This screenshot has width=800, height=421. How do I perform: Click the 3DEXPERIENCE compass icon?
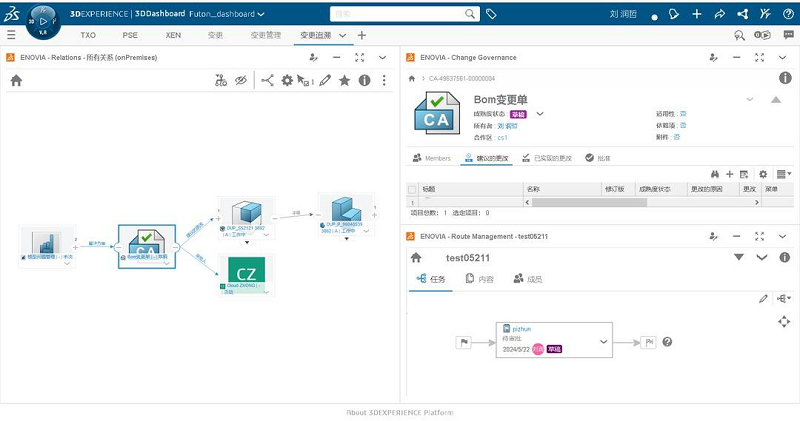tap(42, 19)
